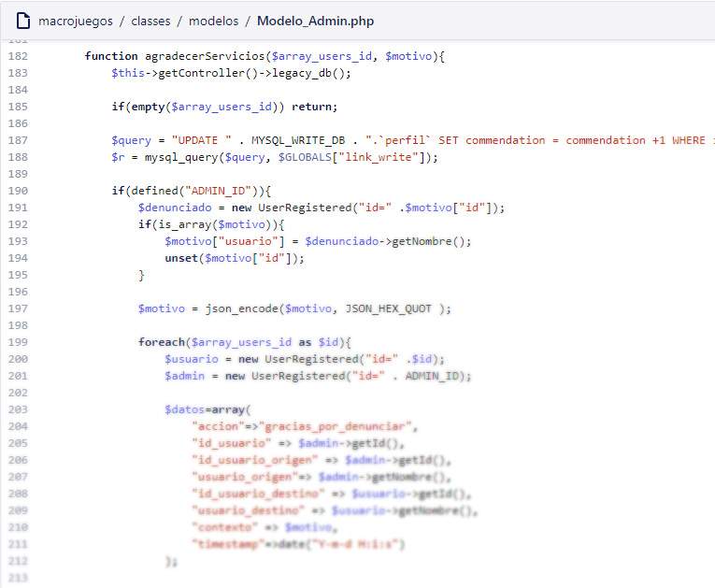Click the foreach keyword on line 199
715x588 pixels.
click(162, 342)
